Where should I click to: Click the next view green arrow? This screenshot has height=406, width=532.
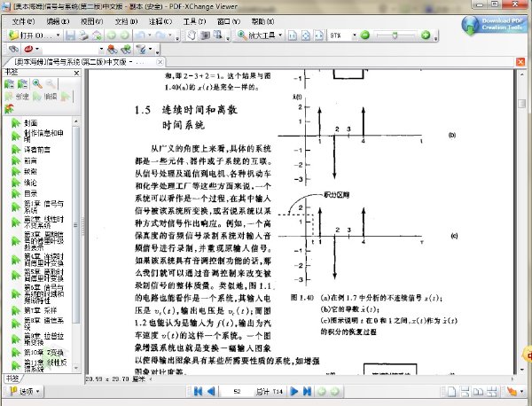click(x=125, y=35)
